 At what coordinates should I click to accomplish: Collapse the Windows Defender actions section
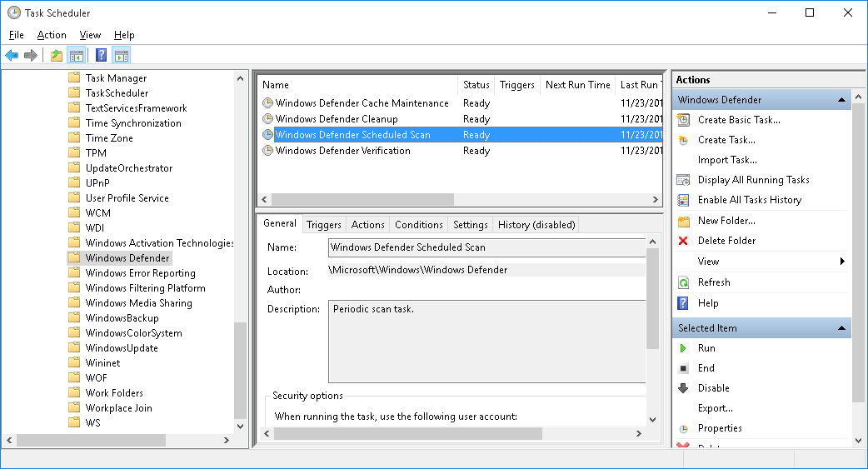pos(841,100)
